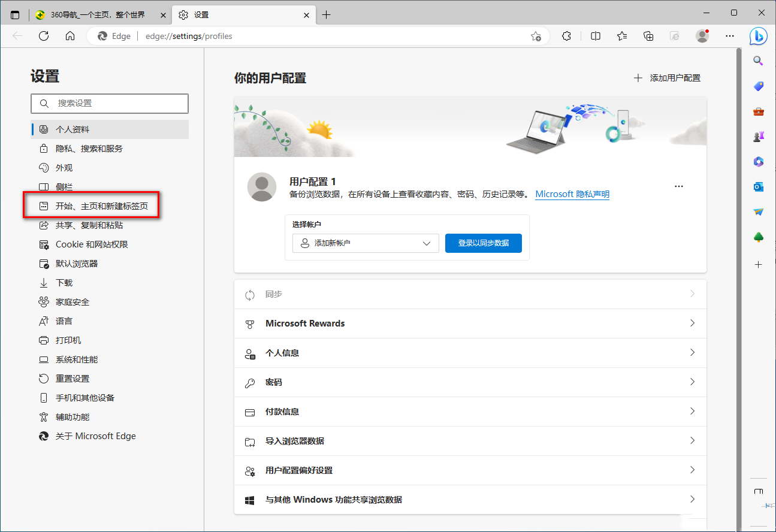Open sidebar Drop paper plane icon
The width and height of the screenshot is (776, 532).
[x=758, y=212]
